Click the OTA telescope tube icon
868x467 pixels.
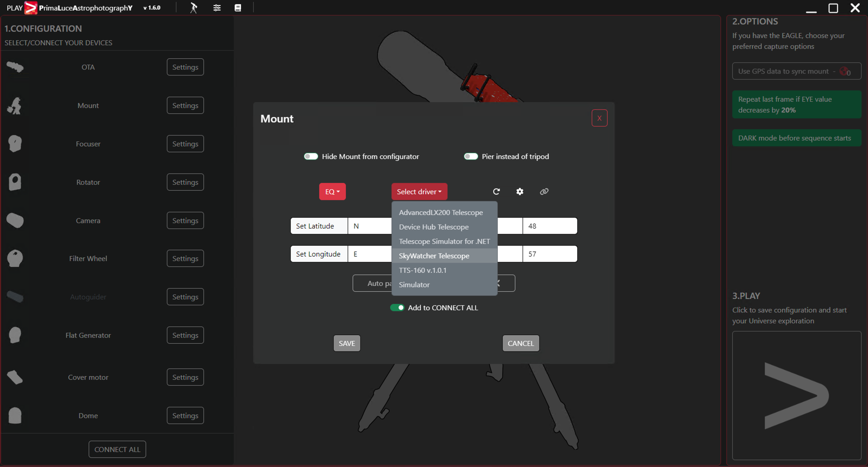[15, 67]
